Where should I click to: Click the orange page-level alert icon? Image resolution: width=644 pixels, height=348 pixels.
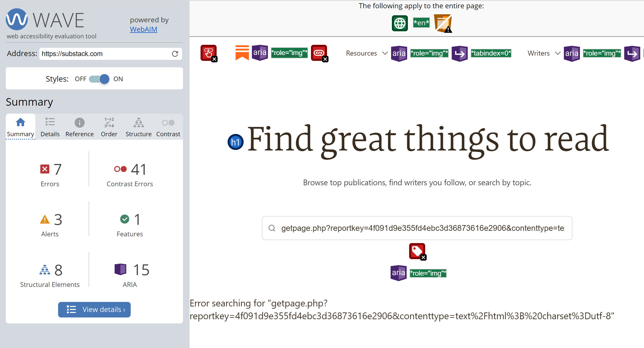click(443, 23)
